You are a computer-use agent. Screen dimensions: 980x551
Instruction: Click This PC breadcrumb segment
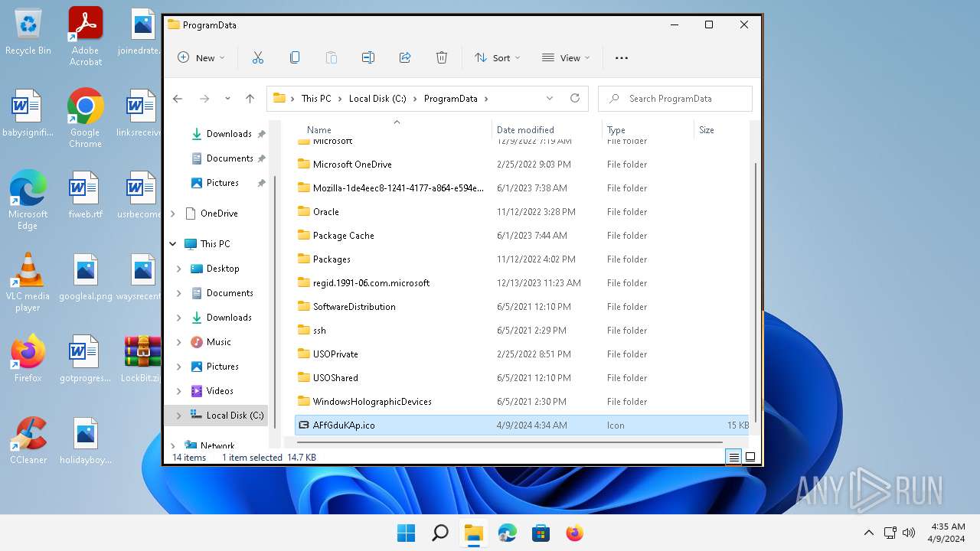coord(316,98)
